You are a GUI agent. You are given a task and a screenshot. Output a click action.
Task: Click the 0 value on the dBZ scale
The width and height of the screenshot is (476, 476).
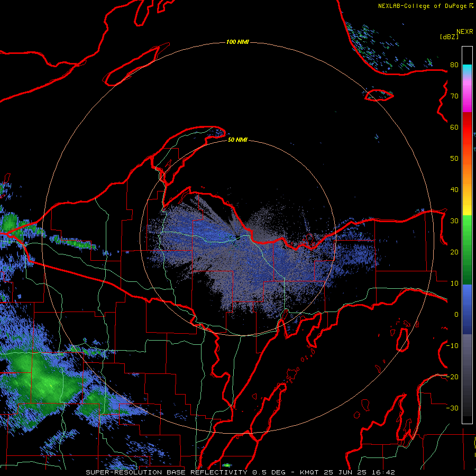pyautogui.click(x=456, y=315)
